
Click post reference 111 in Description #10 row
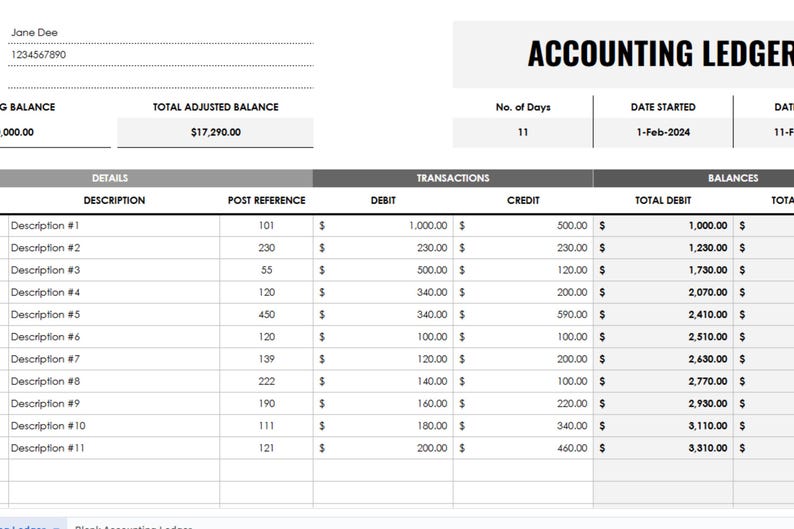pyautogui.click(x=266, y=426)
